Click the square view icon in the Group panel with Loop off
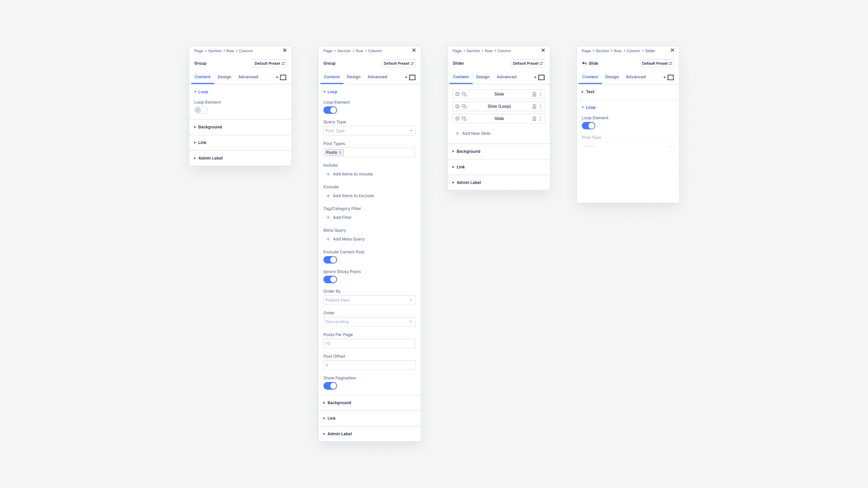Image resolution: width=868 pixels, height=488 pixels. [283, 78]
